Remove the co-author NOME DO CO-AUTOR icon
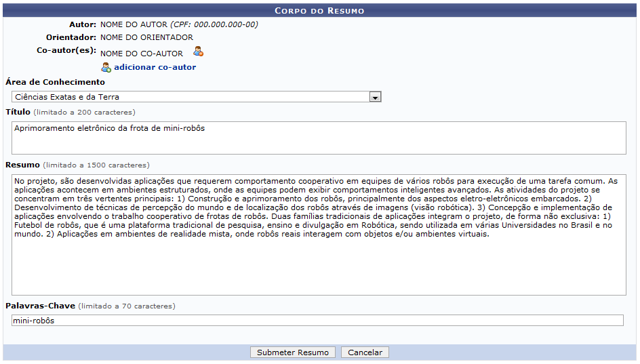 (x=198, y=52)
